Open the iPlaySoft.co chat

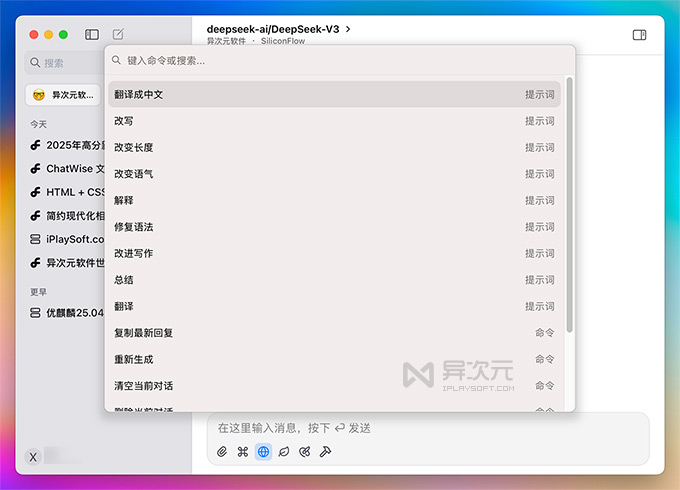pos(67,239)
